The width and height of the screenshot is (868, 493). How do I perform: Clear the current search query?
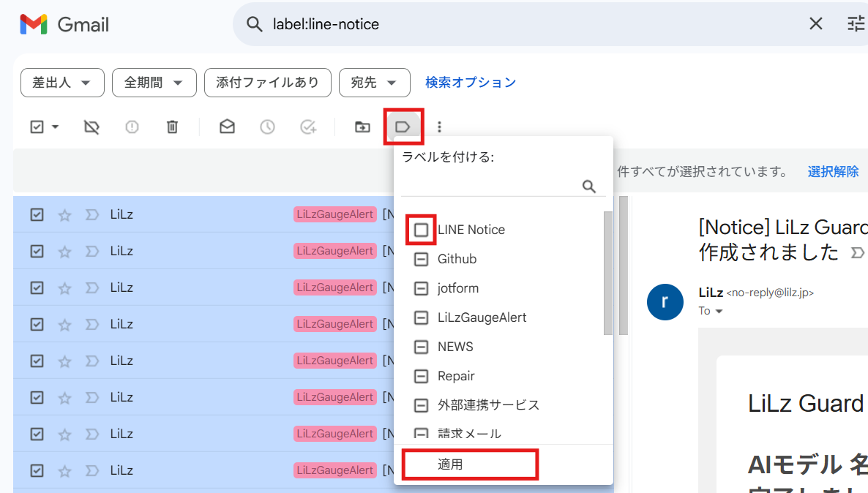(x=815, y=23)
